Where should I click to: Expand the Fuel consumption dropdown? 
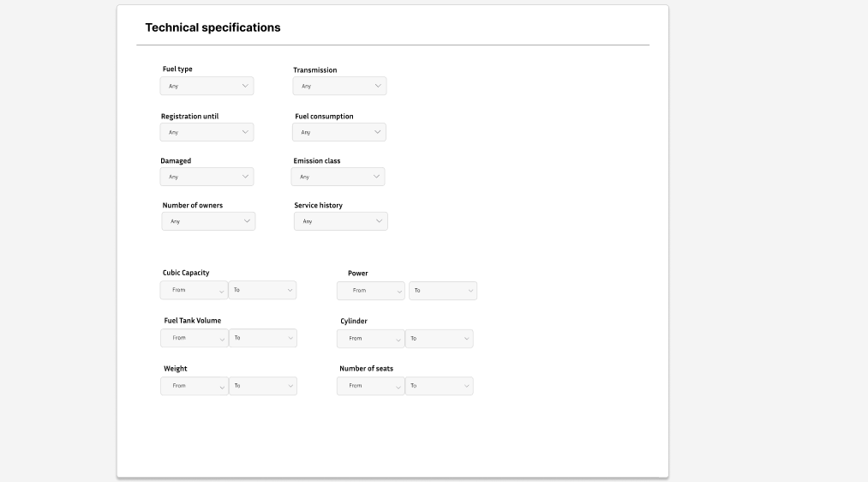[x=338, y=132]
